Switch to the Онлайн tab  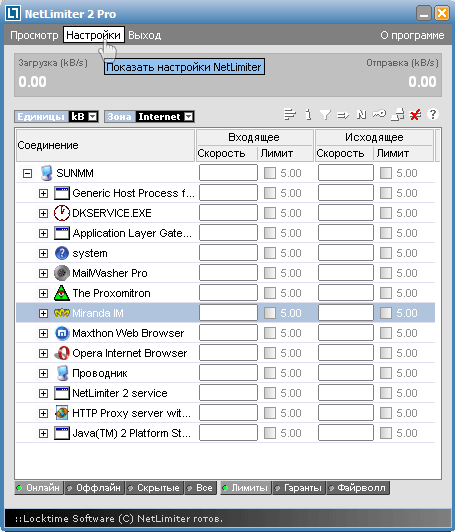click(39, 488)
